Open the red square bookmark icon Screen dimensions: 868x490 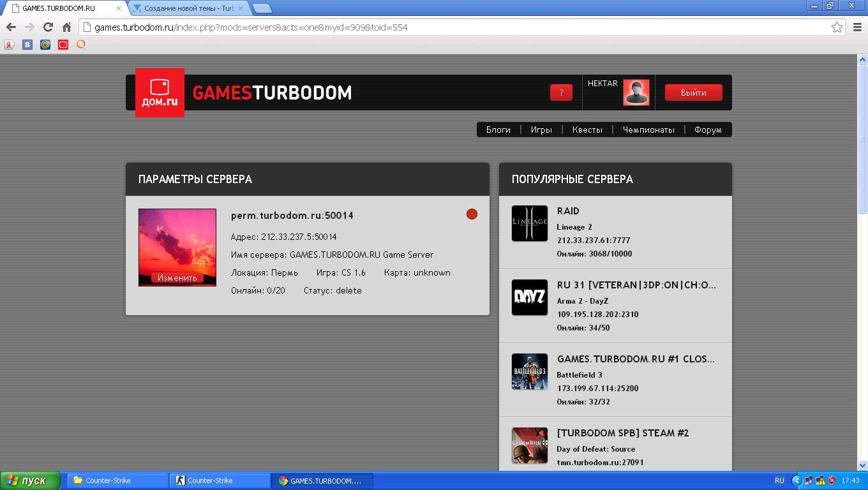(63, 45)
